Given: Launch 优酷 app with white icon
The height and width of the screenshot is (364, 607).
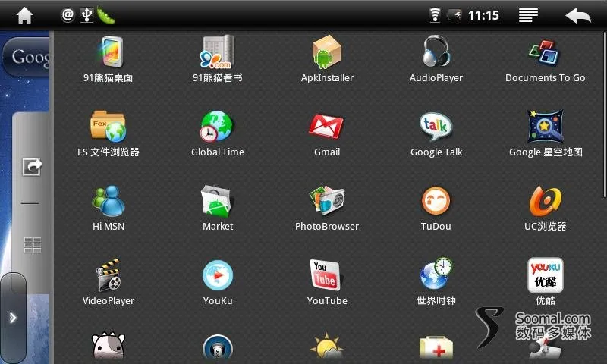Looking at the screenshot, I should click(x=546, y=282).
